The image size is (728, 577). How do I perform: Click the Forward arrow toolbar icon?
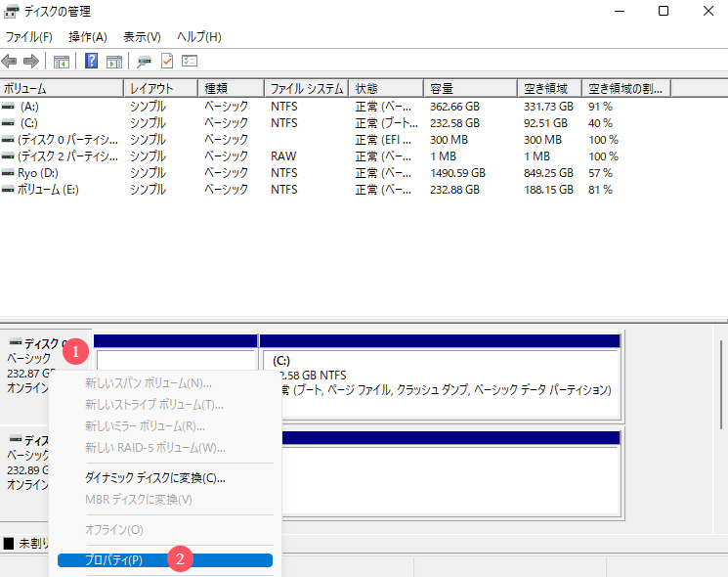(x=31, y=61)
